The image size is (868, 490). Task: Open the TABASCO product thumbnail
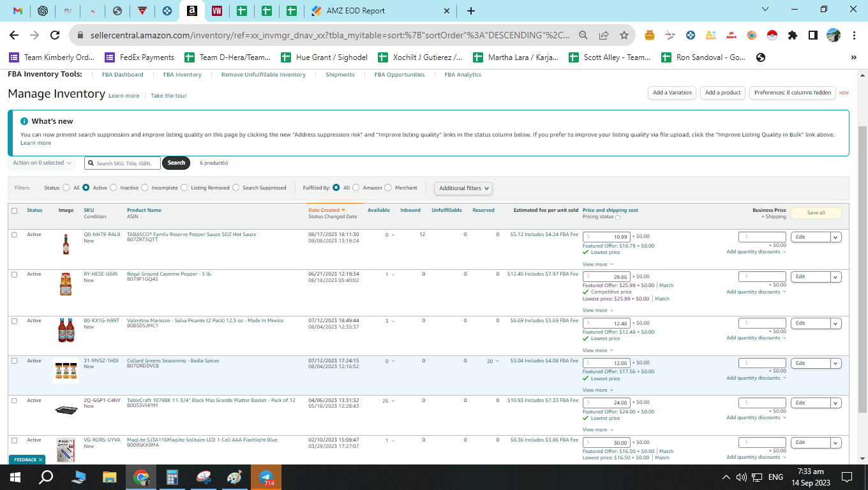(x=66, y=244)
